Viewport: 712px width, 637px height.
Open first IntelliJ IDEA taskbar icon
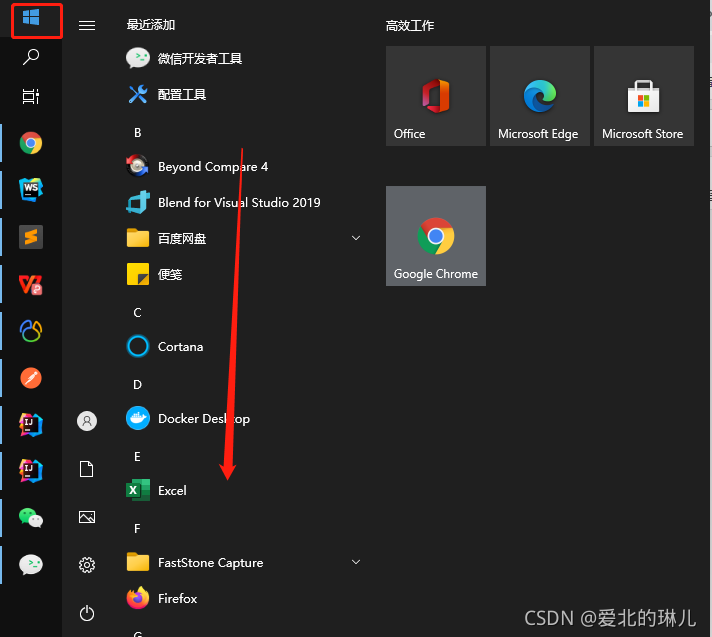pyautogui.click(x=31, y=425)
